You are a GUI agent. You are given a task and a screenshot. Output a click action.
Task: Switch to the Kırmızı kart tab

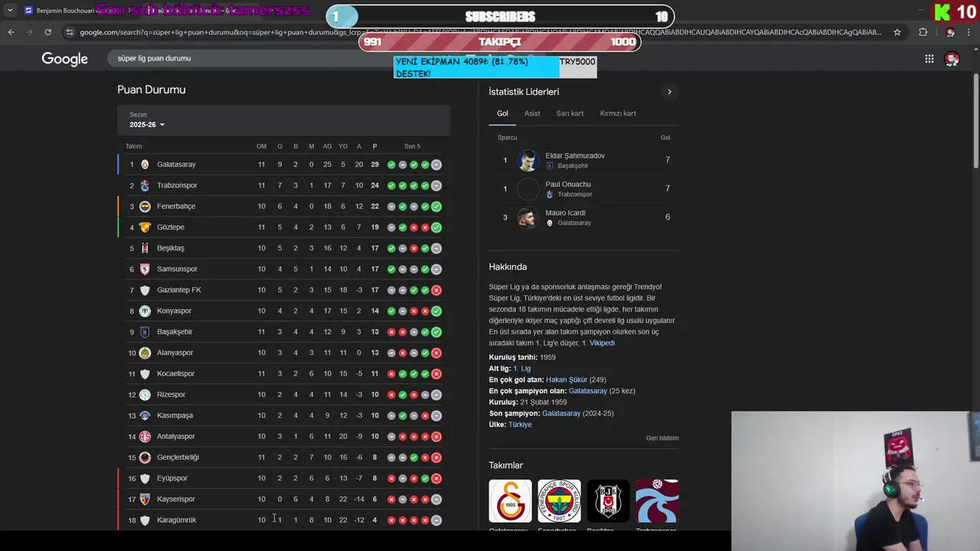(618, 113)
